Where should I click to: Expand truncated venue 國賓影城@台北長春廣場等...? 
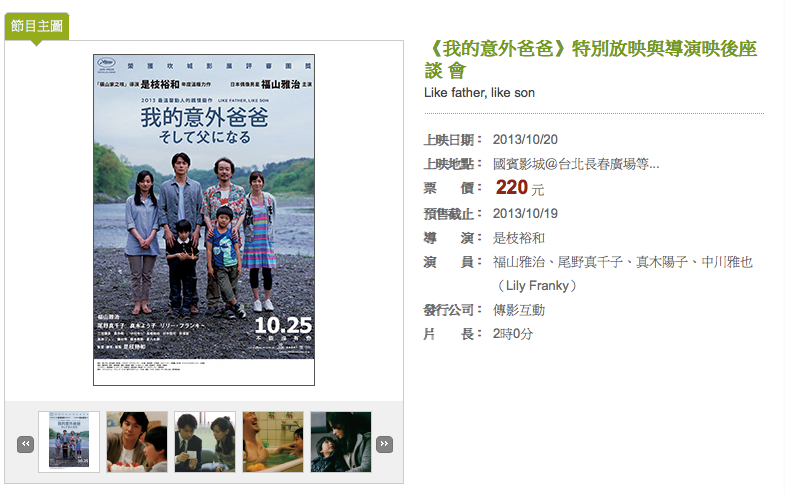576,164
